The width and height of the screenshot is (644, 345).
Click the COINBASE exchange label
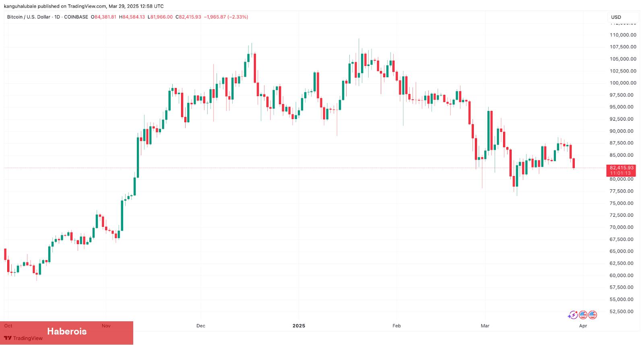(76, 17)
